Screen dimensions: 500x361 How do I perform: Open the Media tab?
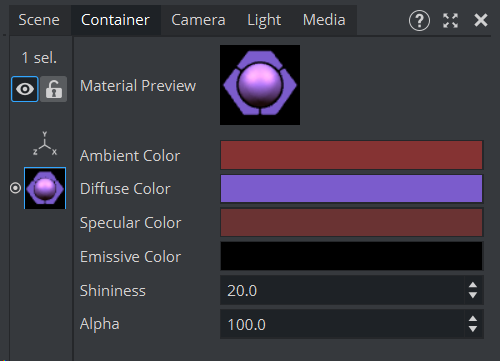(x=324, y=20)
